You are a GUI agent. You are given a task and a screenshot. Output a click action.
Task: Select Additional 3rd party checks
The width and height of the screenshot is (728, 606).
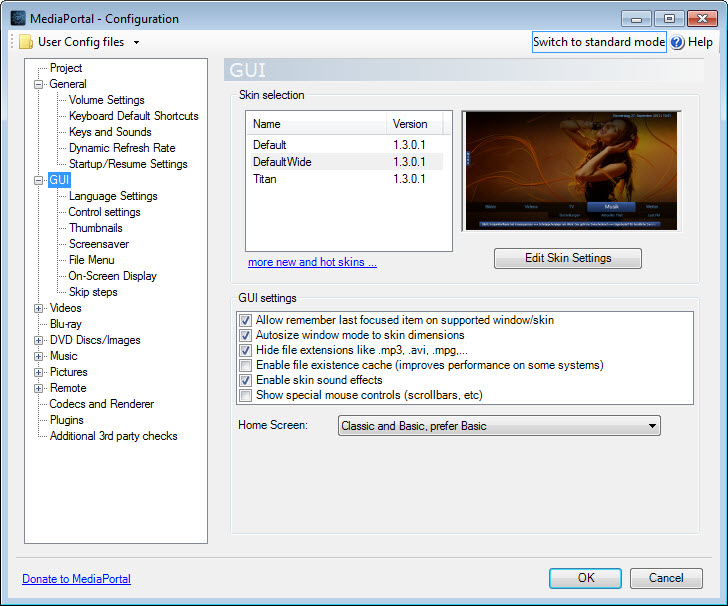click(114, 437)
